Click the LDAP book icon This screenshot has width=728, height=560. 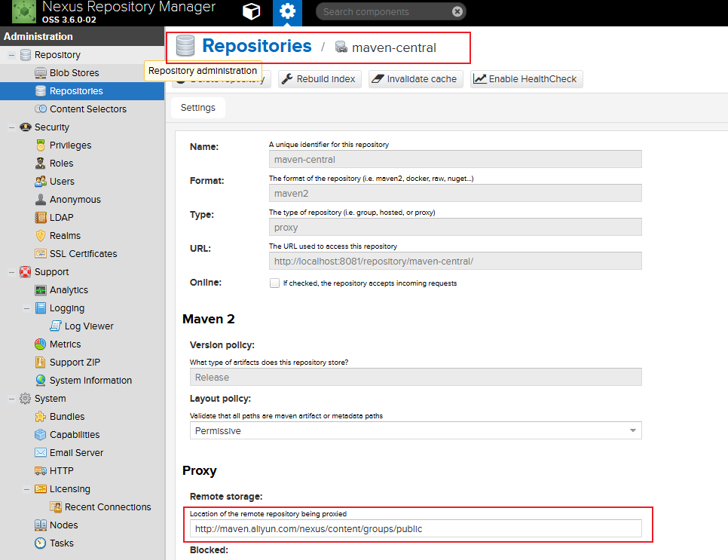(x=41, y=218)
